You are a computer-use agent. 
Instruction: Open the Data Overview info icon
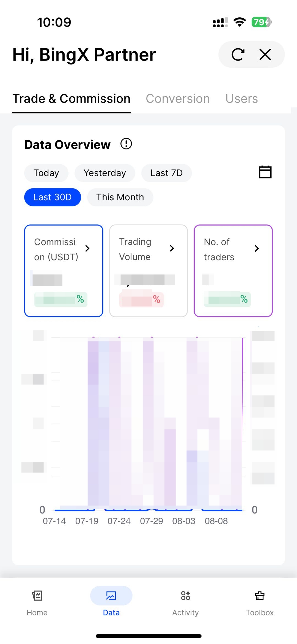pos(126,144)
